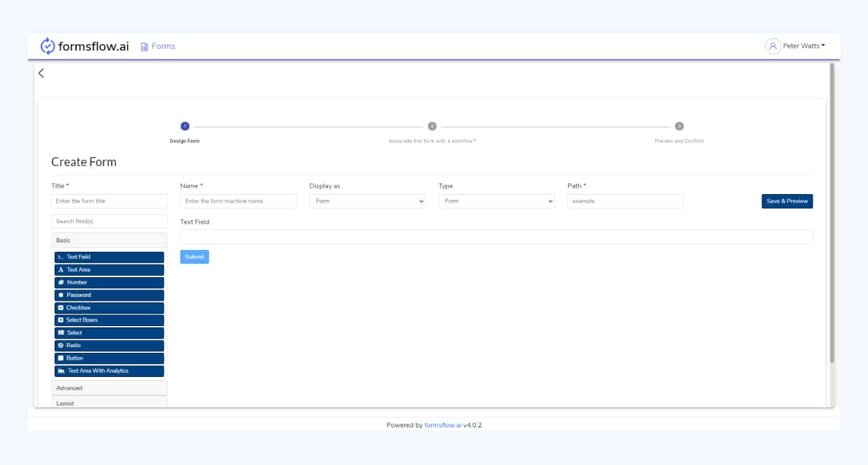
Task: Click the formsflow.ai logo
Action: click(84, 45)
